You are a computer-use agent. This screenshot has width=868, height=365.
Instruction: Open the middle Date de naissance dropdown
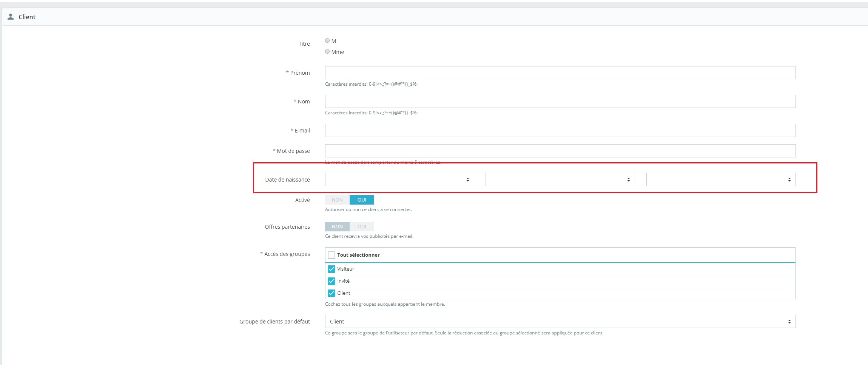(560, 179)
